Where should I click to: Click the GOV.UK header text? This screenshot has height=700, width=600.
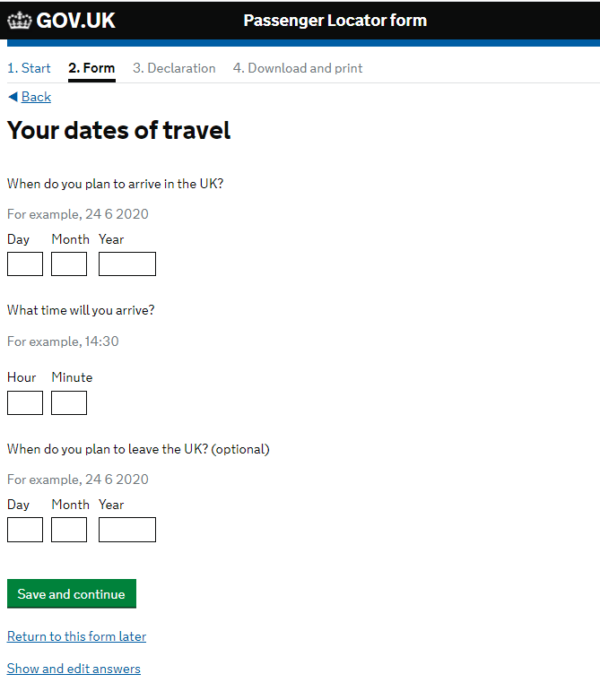76,21
